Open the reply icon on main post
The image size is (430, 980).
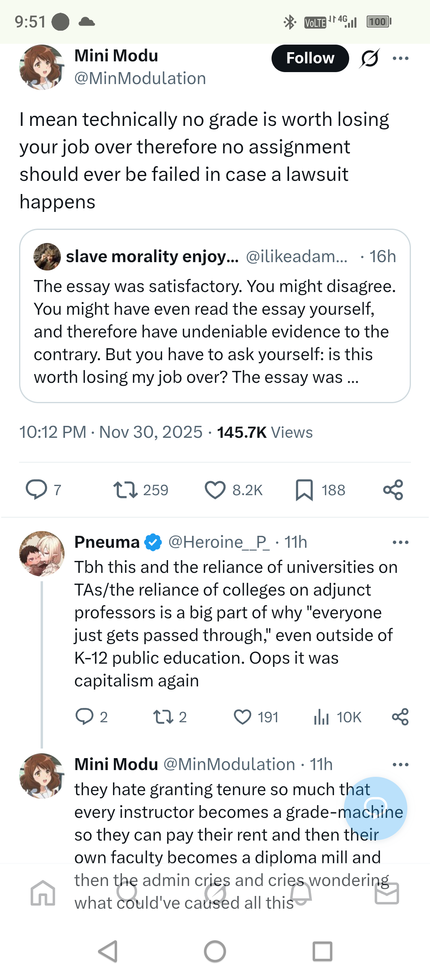coord(36,490)
